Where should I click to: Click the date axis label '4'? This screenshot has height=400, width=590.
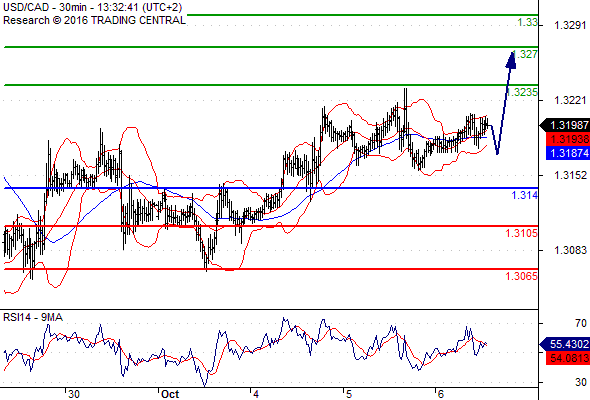(x=256, y=394)
